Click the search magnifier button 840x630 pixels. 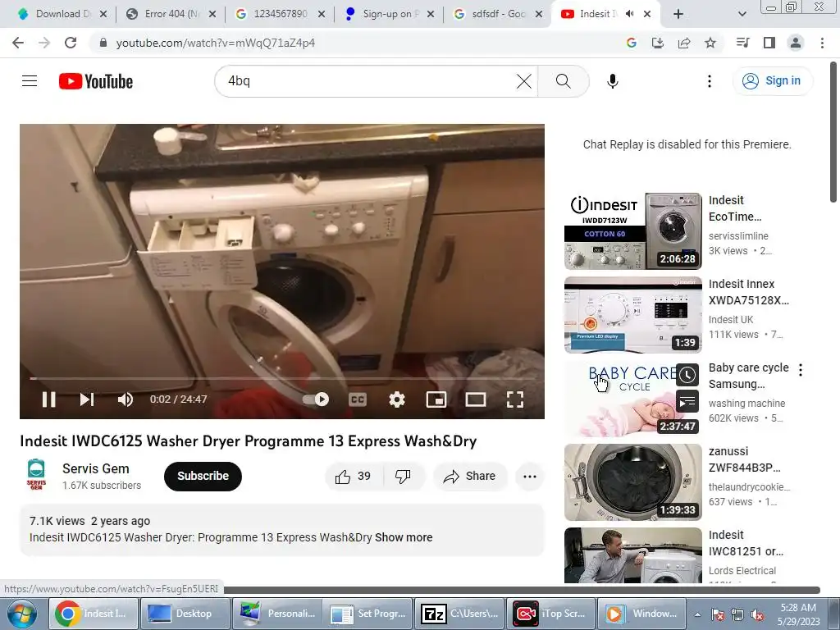pyautogui.click(x=563, y=81)
